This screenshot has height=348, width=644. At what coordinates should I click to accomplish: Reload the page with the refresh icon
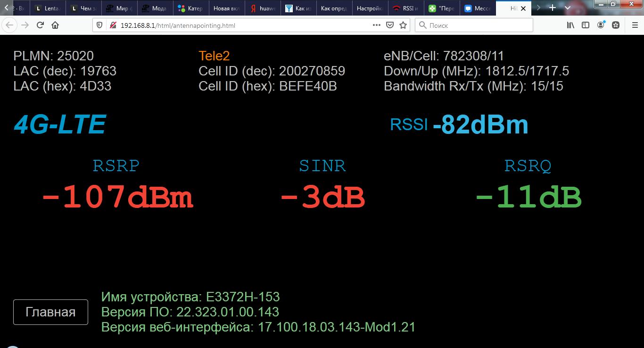tap(40, 25)
